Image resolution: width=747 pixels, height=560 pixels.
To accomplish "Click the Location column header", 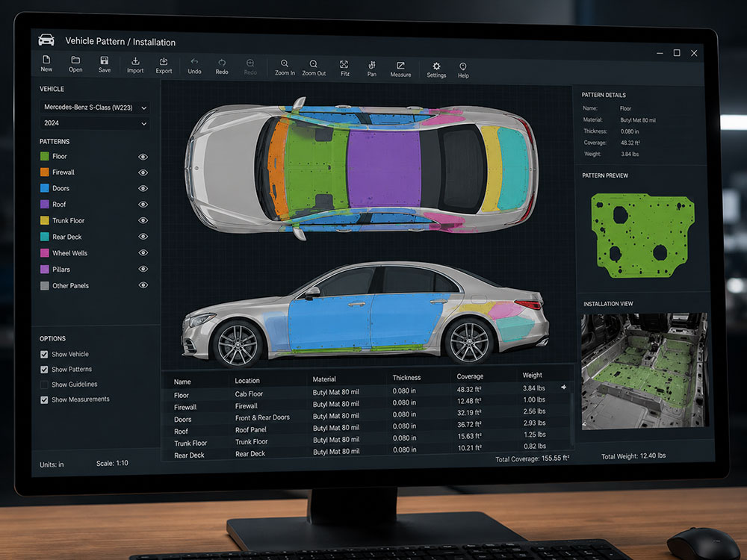I will (247, 381).
